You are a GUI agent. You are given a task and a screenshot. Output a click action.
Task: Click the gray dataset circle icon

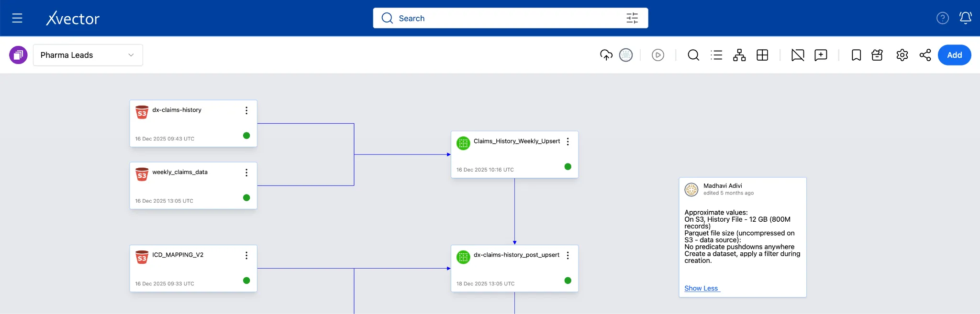(626, 55)
